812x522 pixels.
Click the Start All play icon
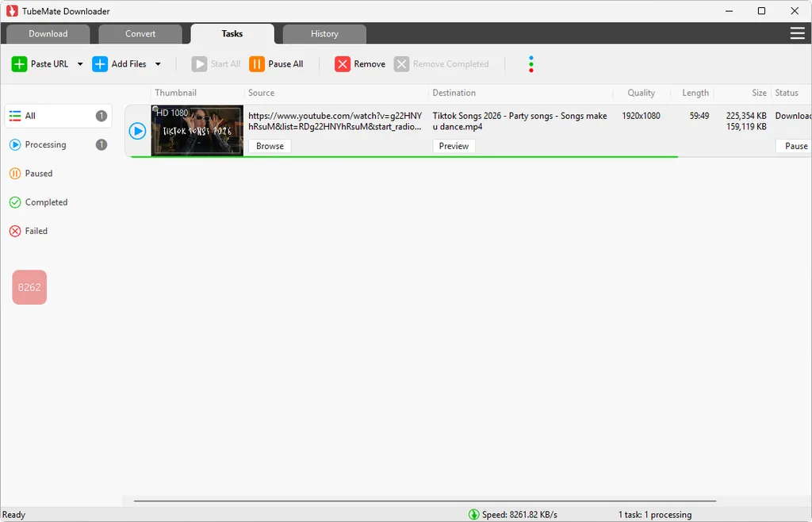coord(199,64)
